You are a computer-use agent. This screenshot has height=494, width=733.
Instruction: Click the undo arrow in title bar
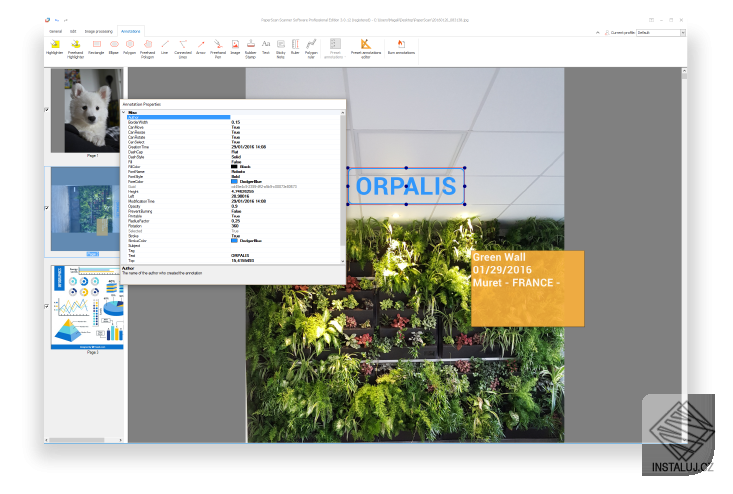(x=57, y=20)
